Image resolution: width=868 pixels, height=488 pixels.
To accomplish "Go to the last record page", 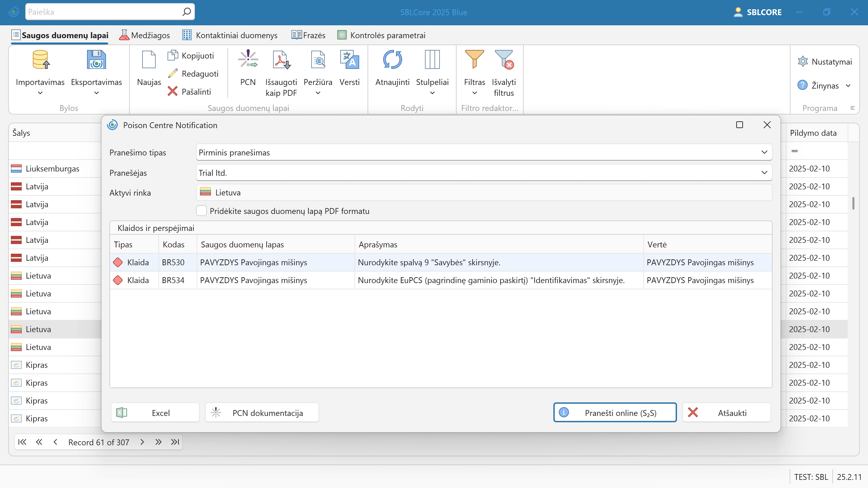I will (175, 442).
